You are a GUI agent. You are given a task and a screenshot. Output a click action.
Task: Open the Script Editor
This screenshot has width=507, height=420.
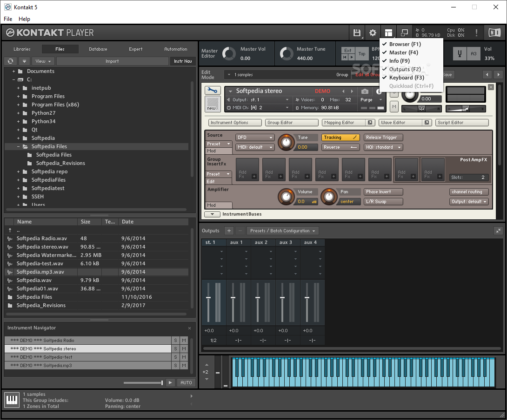pyautogui.click(x=462, y=123)
